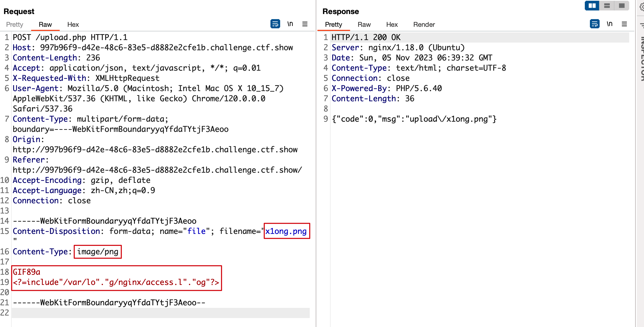Open settings gear at top right edge
Screen dimensions: 644x327
click(641, 7)
